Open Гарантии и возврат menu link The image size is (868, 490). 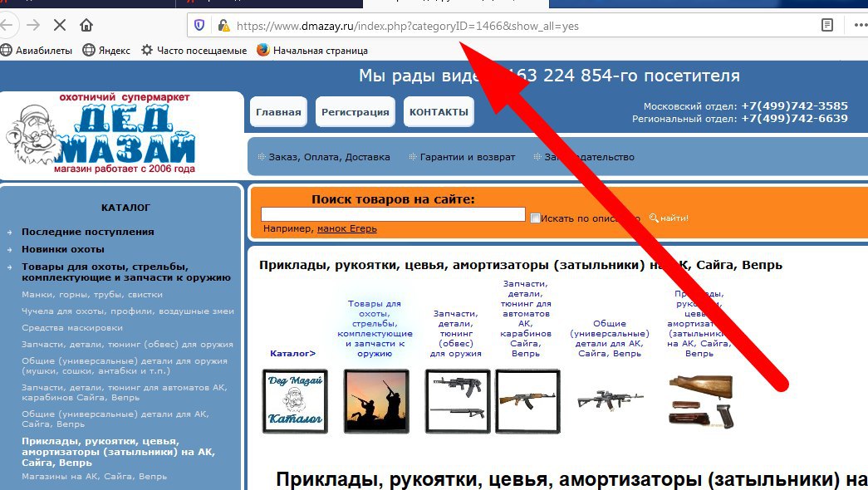(x=467, y=157)
